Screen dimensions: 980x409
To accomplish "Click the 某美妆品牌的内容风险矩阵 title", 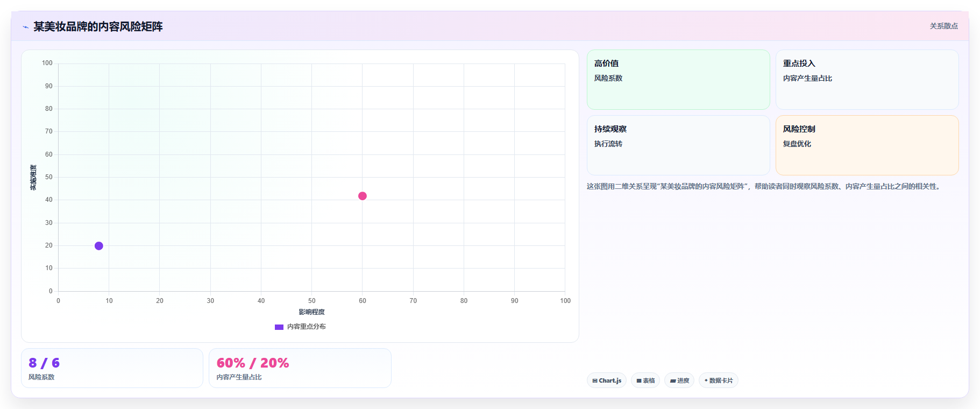I will pos(98,27).
